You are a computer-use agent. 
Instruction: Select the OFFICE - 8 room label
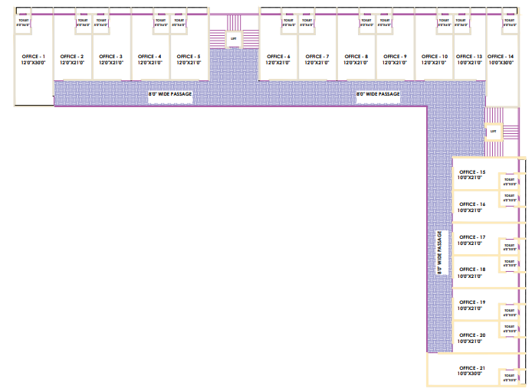(x=356, y=60)
